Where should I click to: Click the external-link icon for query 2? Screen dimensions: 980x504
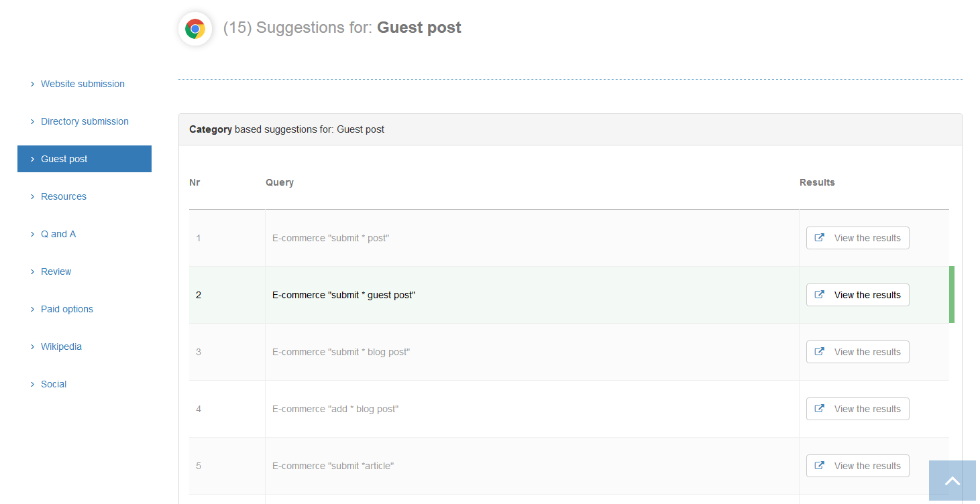click(818, 294)
